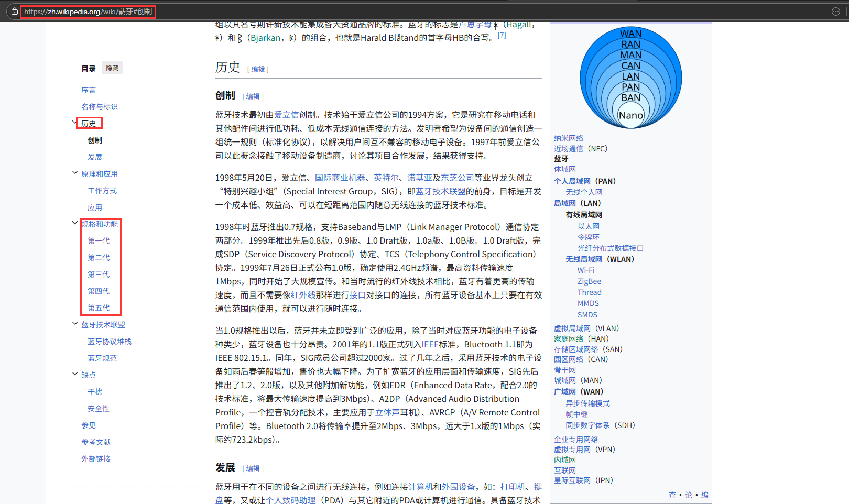Open Thread sidebar link
Viewport: 849px width, 504px height.
click(x=590, y=292)
